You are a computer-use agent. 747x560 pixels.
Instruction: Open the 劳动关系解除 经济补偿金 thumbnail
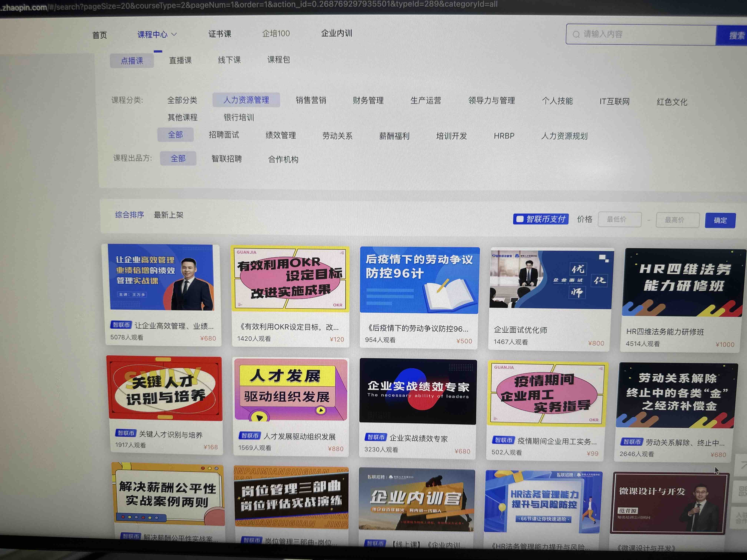[x=676, y=395]
